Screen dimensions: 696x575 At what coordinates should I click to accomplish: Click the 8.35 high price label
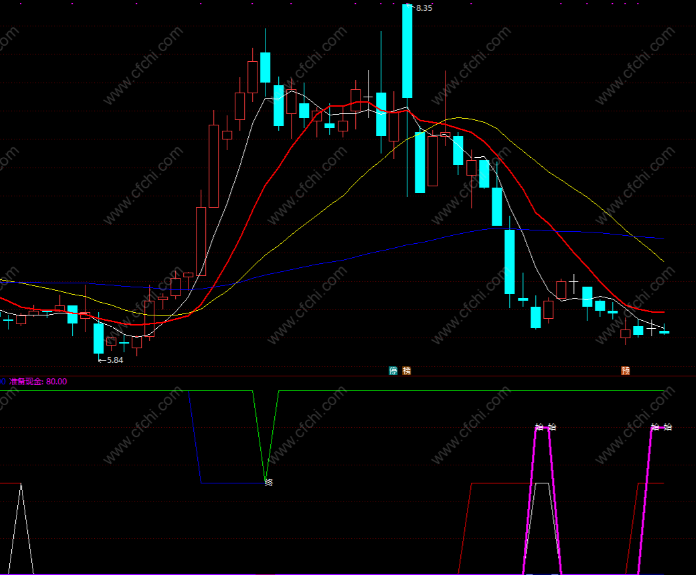[x=424, y=8]
